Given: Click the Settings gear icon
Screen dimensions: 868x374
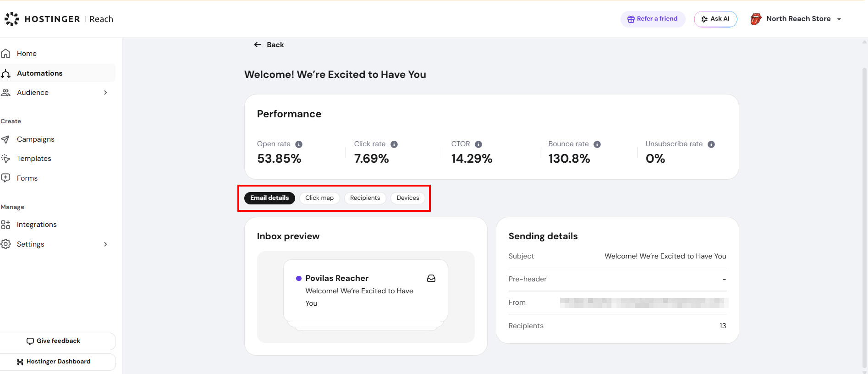Looking at the screenshot, I should pyautogui.click(x=5, y=244).
